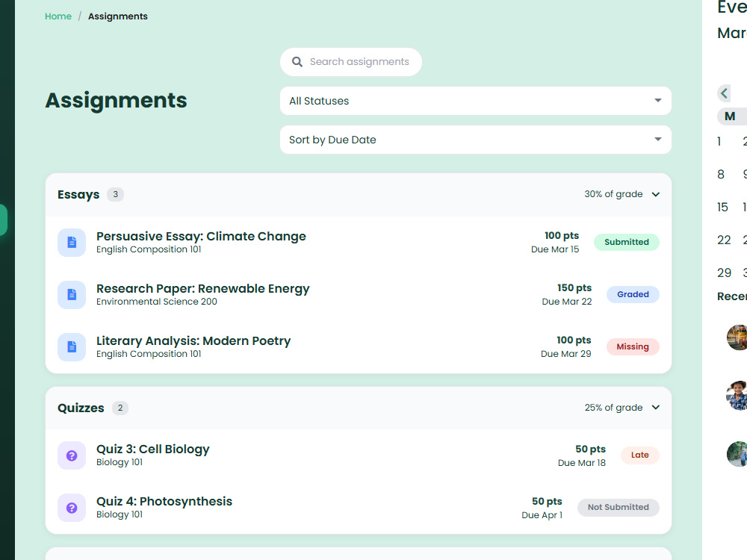Screen dimensions: 747x560
Task: Focus the Search assignments field
Action: click(x=351, y=62)
